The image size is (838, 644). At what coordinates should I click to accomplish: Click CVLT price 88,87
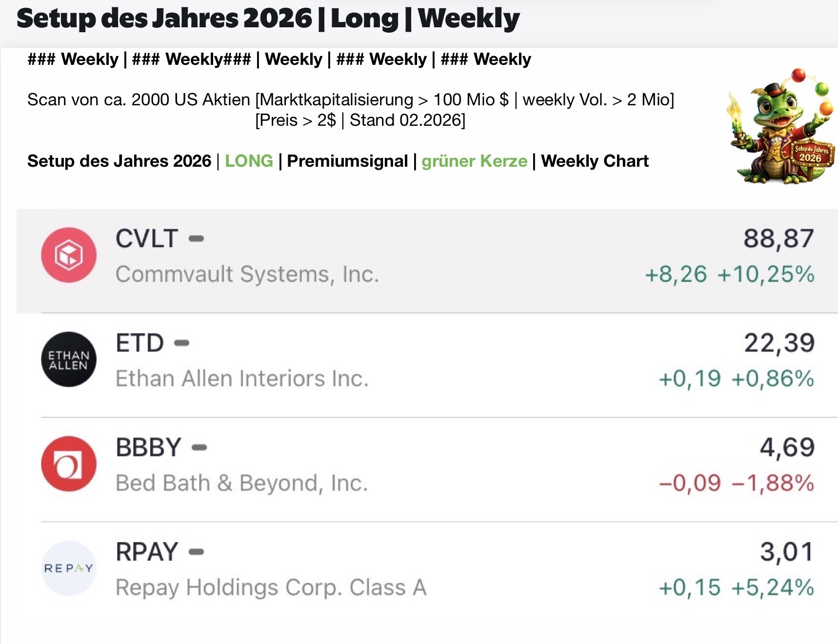(x=778, y=238)
